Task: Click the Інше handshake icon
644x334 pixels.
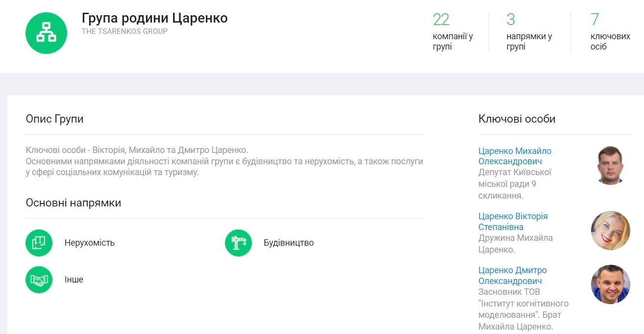Action: point(39,280)
